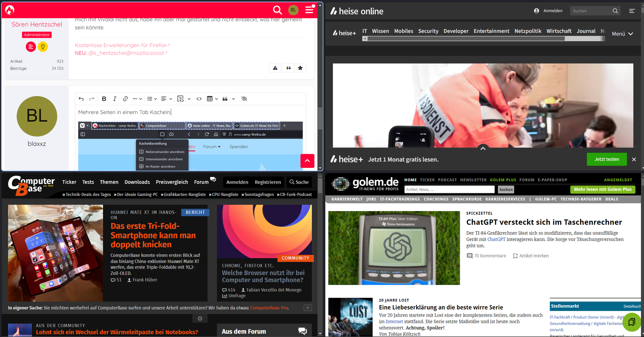The width and height of the screenshot is (644, 337).
Task: Click the Artikel merken bookmark on golem.de
Action: pos(531,256)
